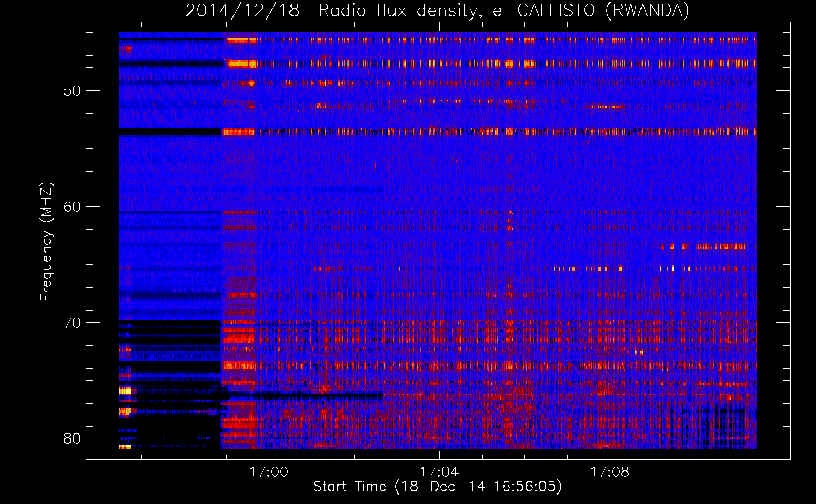Click the bright yellow burst near 76 MHz at left edge

[x=125, y=391]
